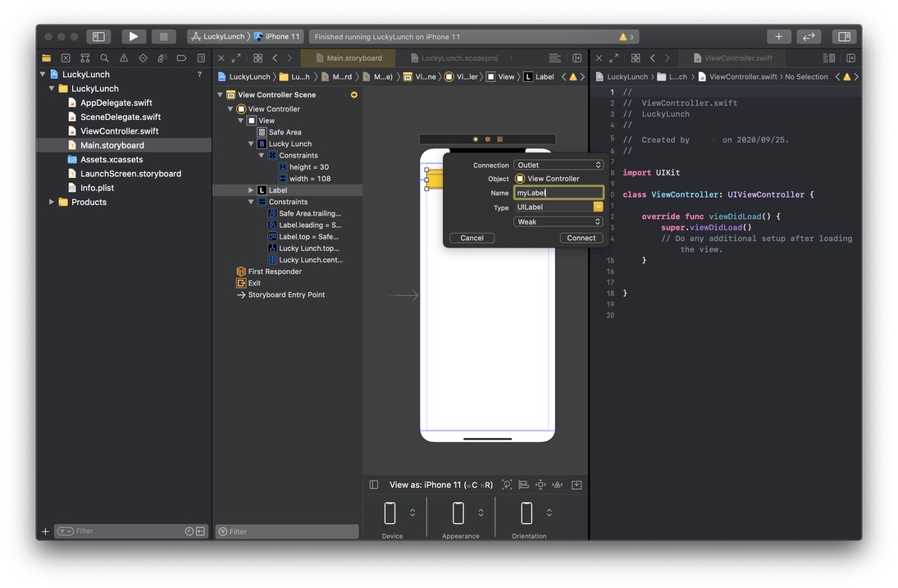Collapse Lucky Lunch button constraints

[x=261, y=156]
